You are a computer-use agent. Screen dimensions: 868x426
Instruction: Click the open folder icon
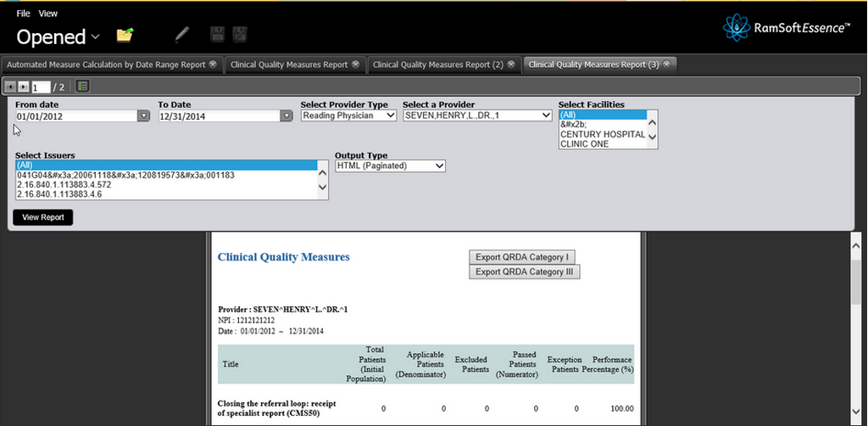(125, 35)
